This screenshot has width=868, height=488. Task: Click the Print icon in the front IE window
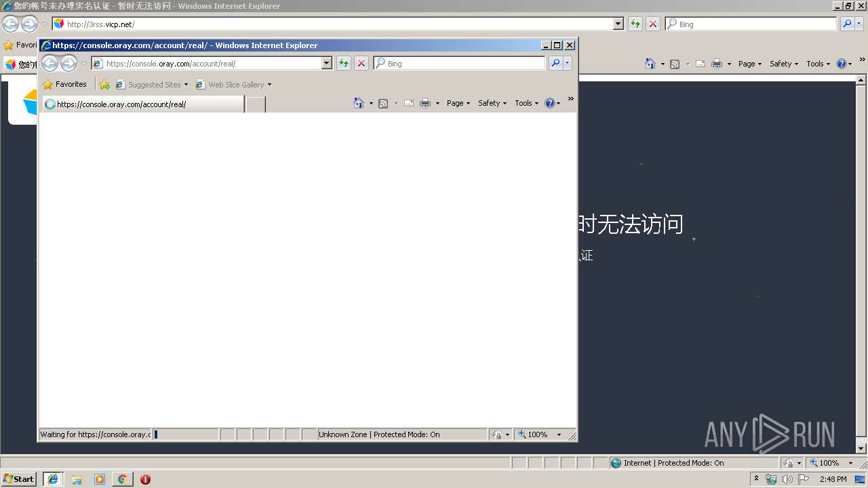[x=425, y=103]
